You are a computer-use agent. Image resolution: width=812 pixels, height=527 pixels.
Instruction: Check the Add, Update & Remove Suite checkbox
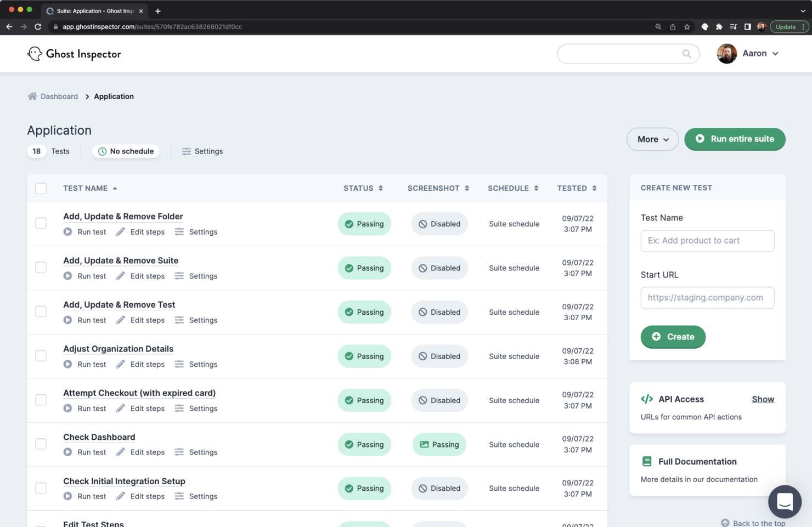tap(41, 268)
